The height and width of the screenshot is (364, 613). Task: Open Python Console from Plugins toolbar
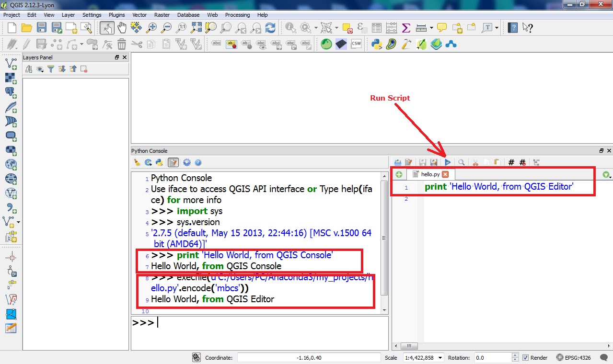tap(377, 45)
